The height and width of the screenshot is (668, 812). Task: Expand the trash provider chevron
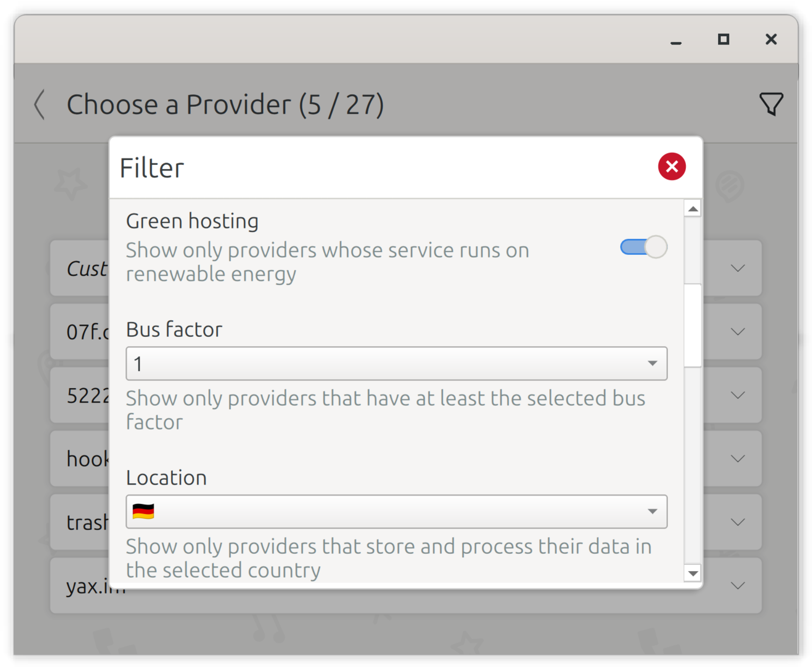738,522
